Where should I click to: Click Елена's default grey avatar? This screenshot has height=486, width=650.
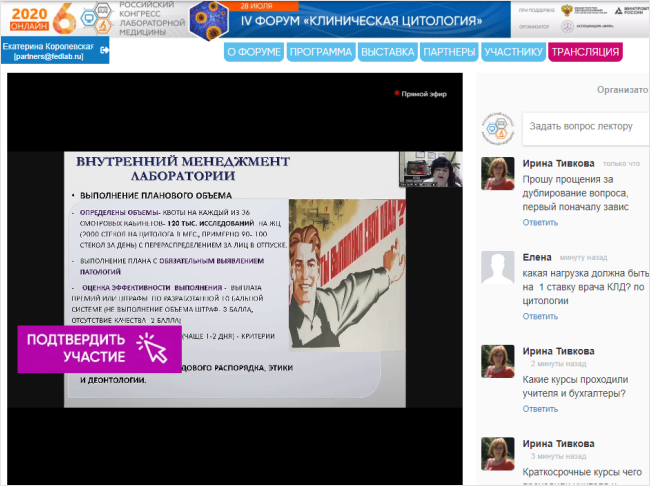pyautogui.click(x=498, y=267)
